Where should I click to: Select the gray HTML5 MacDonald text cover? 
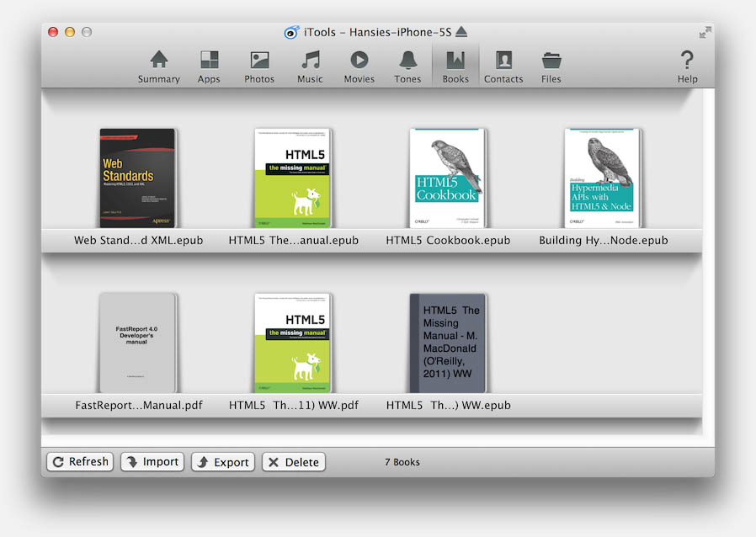[447, 343]
